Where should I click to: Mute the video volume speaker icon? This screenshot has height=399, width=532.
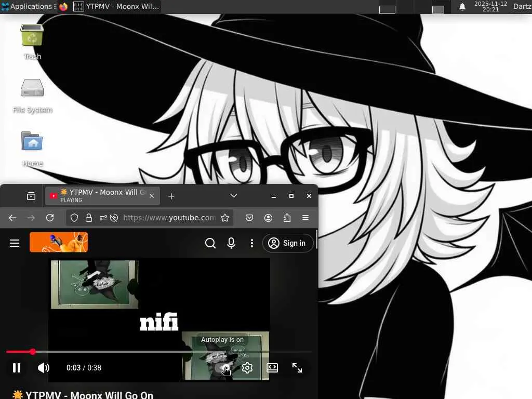pos(44,368)
